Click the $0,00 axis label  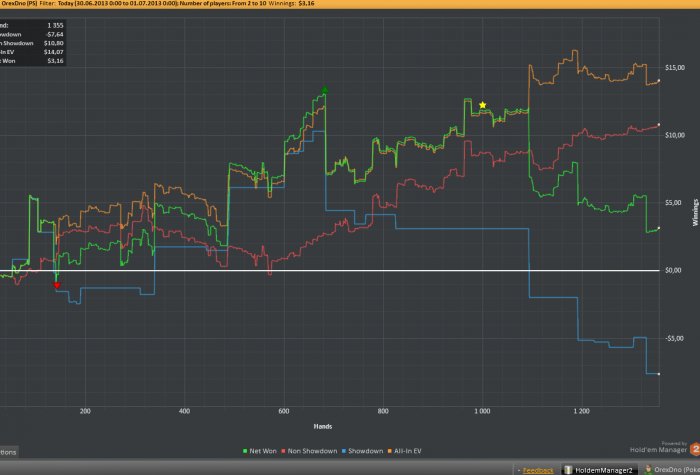click(673, 270)
